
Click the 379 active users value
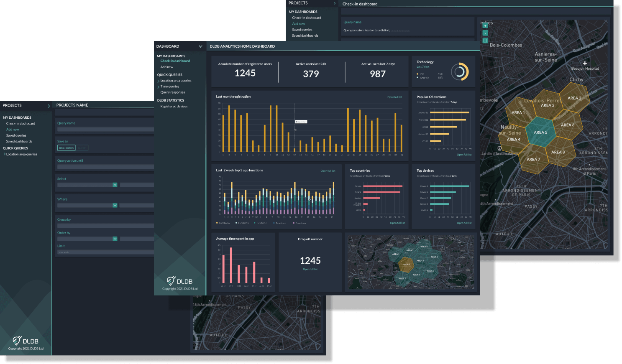(x=311, y=74)
